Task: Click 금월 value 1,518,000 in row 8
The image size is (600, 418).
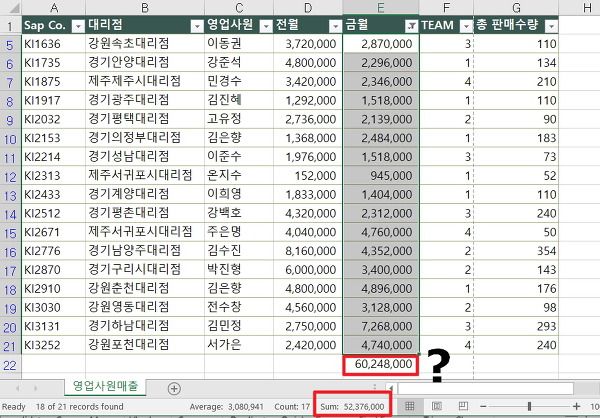Action: (381, 100)
